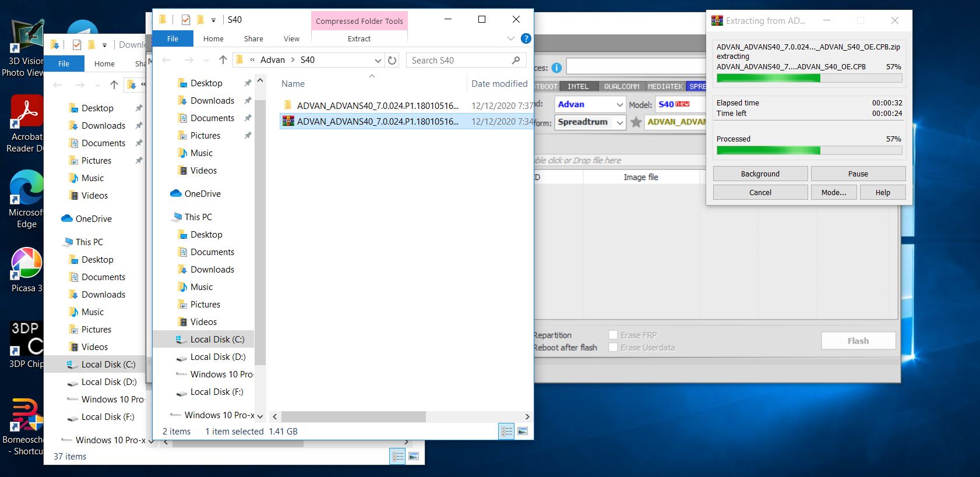Select the INTEL tab in flash tool

pos(578,86)
